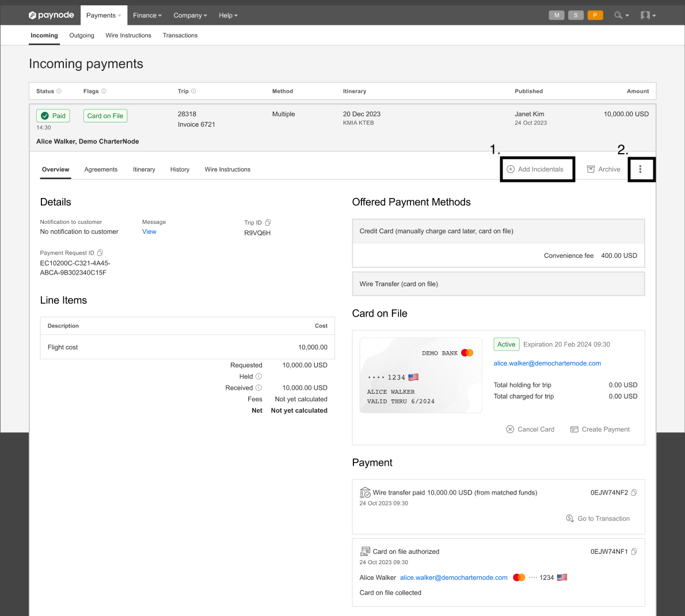
Task: Copy payment reference 0EJW74NF2
Action: [634, 493]
